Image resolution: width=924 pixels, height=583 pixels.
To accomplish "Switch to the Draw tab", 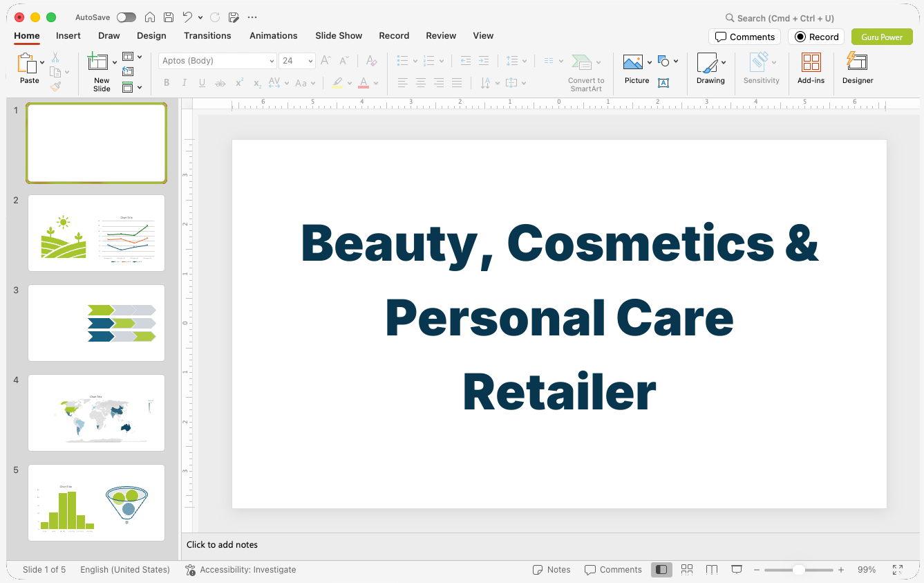I will (109, 35).
